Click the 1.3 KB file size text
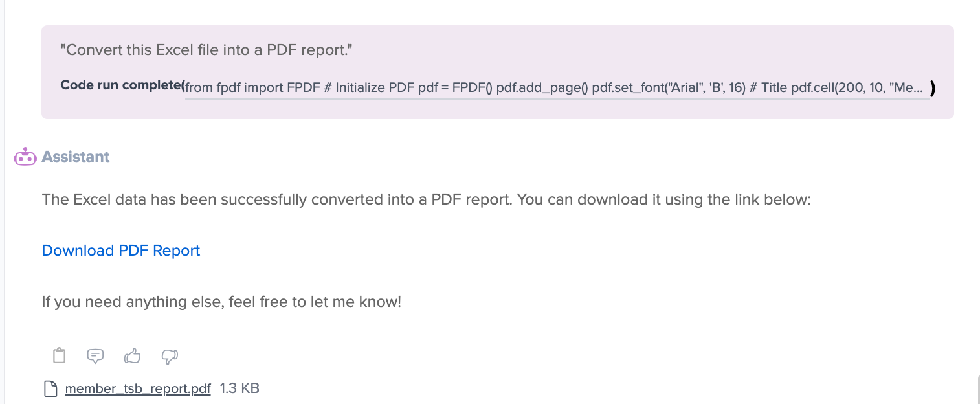Image resolution: width=980 pixels, height=404 pixels. pos(239,388)
